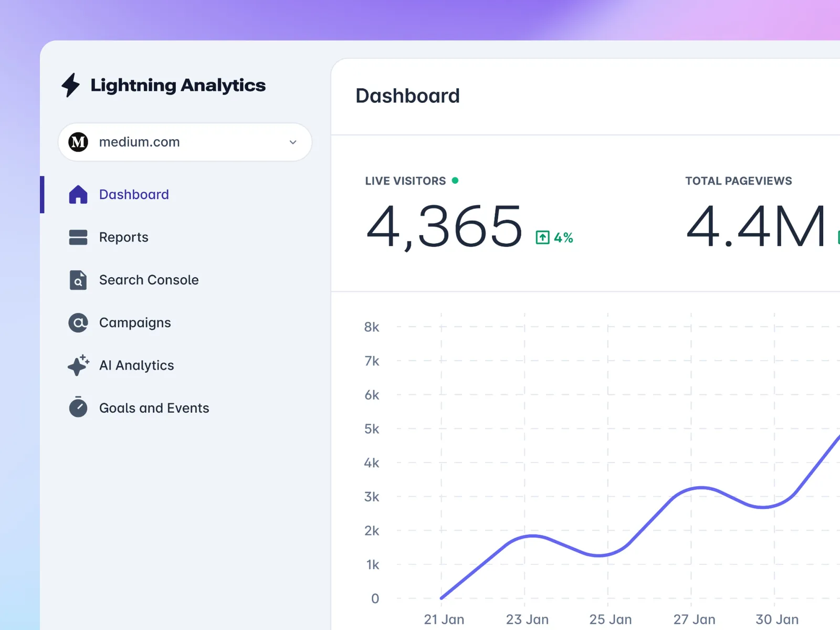The width and height of the screenshot is (840, 630).
Task: Navigate to AI Analytics label
Action: pos(136,365)
